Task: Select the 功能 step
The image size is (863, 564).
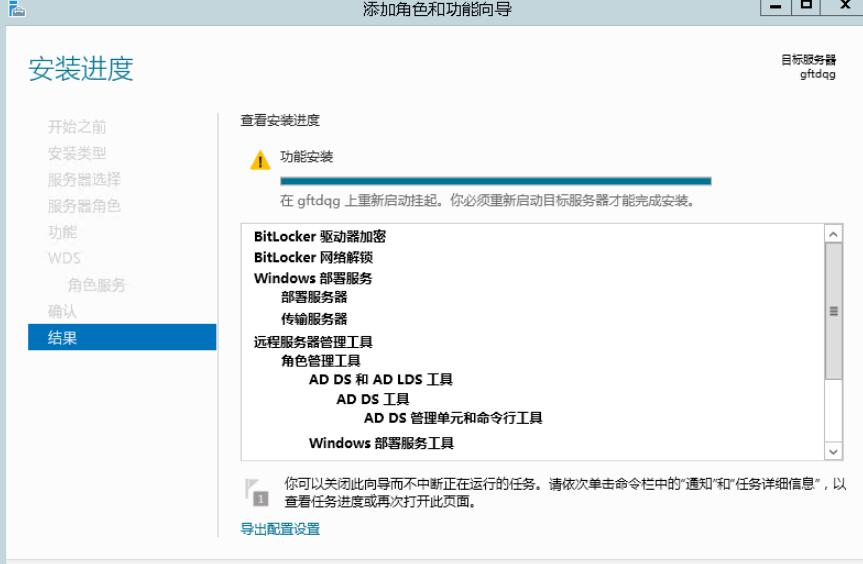Action: (x=62, y=232)
